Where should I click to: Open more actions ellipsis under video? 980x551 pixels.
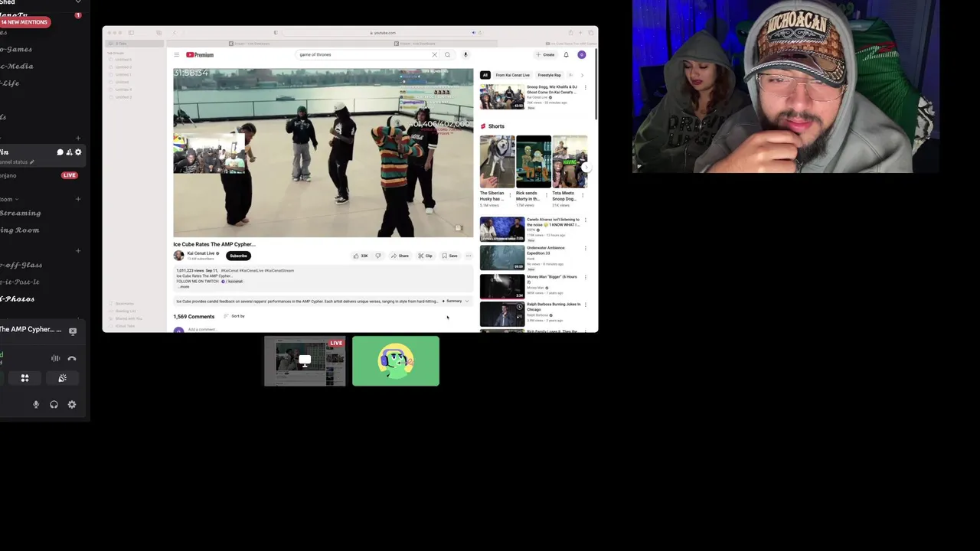pos(469,256)
